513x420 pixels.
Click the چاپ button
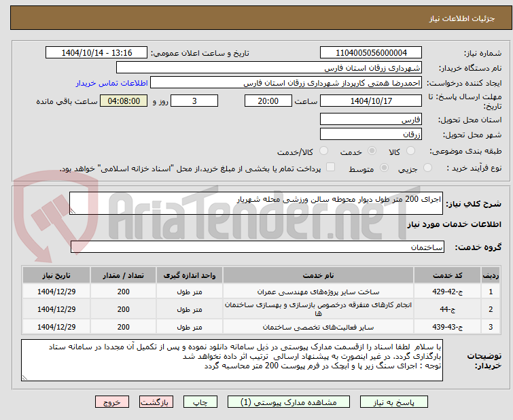click(x=200, y=402)
